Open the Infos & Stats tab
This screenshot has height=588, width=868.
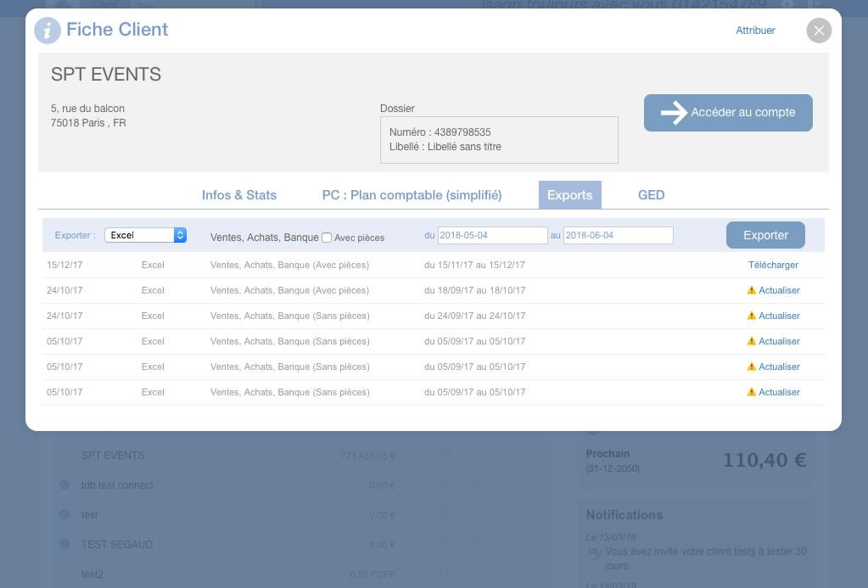click(x=239, y=195)
